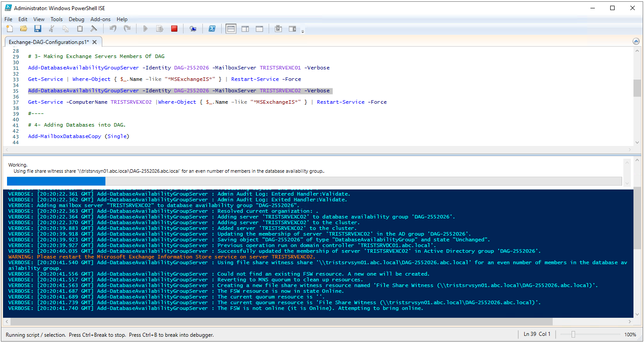Click the '#----' comment on line 39

pos(36,113)
